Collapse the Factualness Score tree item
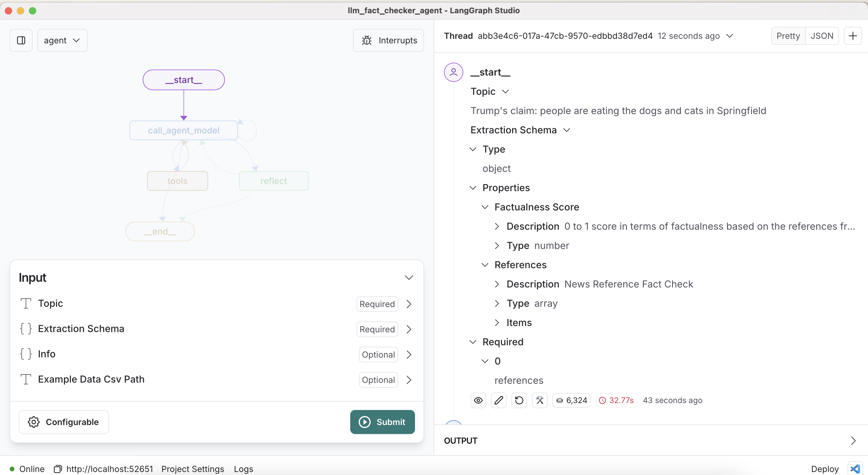The image size is (868, 475). (x=485, y=207)
